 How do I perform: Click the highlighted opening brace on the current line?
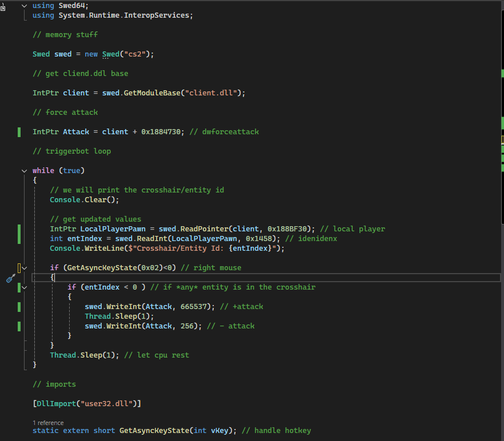click(x=53, y=277)
